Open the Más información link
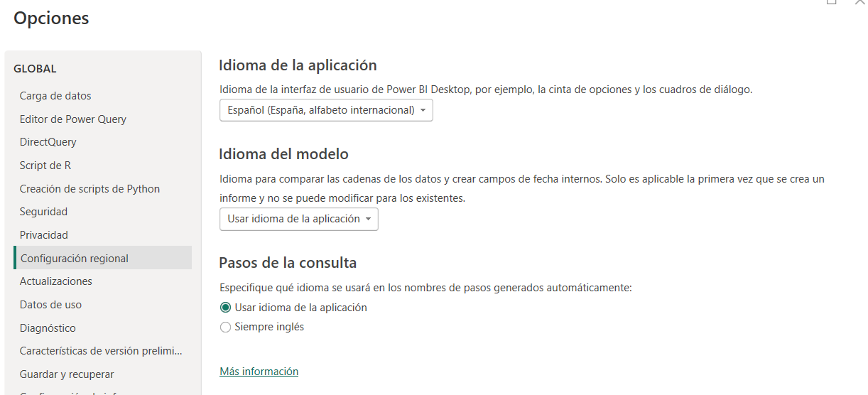Image resolution: width=868 pixels, height=395 pixels. tap(259, 372)
